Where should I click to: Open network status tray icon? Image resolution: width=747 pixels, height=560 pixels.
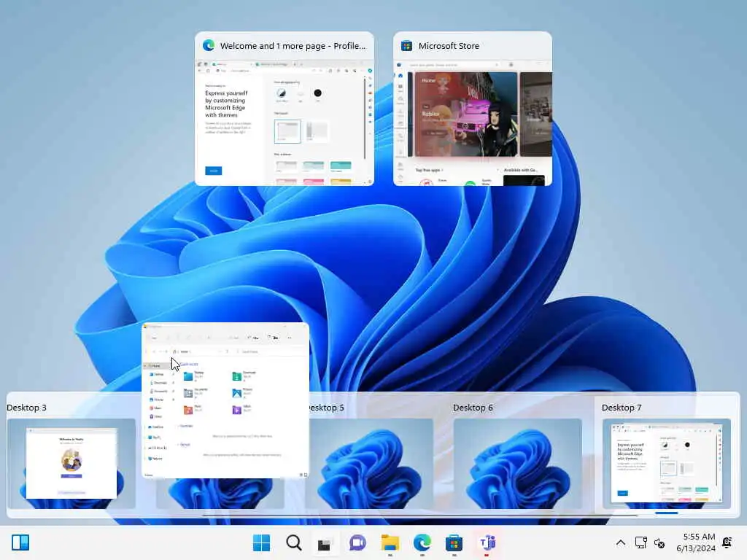640,542
